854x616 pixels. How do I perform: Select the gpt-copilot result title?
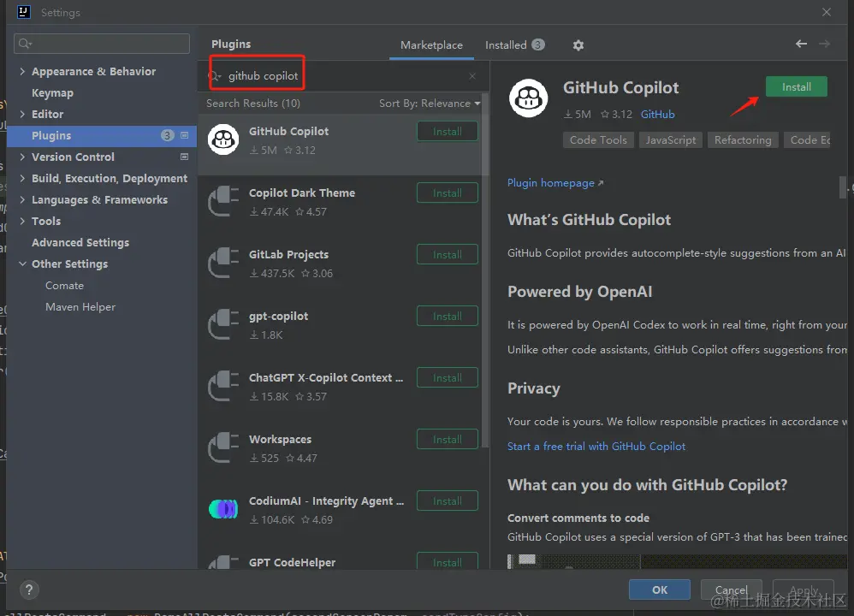tap(278, 316)
